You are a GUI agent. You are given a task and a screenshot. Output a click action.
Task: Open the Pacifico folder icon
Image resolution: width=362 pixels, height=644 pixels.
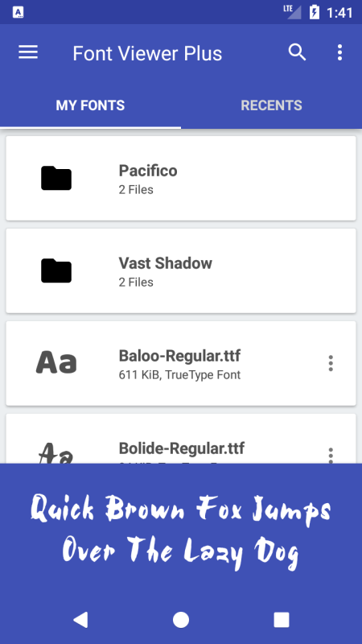click(x=56, y=178)
